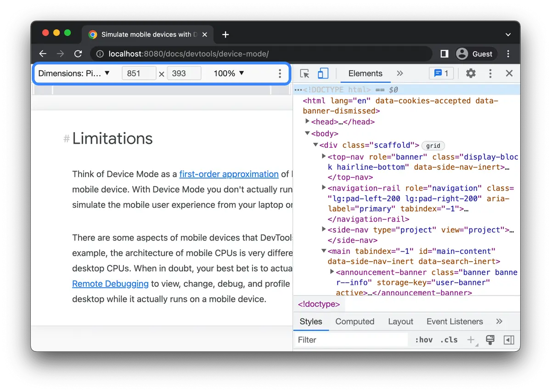
Task: Open the Customize DevTools three-dot menu
Action: (490, 73)
